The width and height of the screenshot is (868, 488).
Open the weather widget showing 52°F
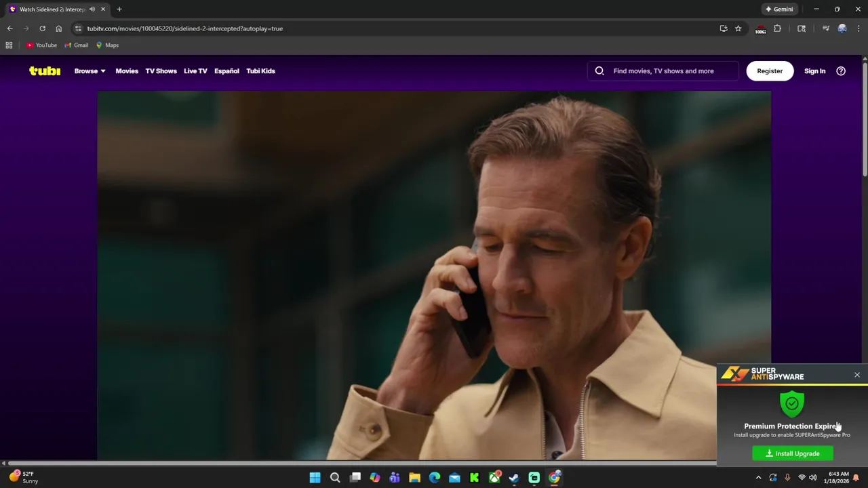point(23,477)
